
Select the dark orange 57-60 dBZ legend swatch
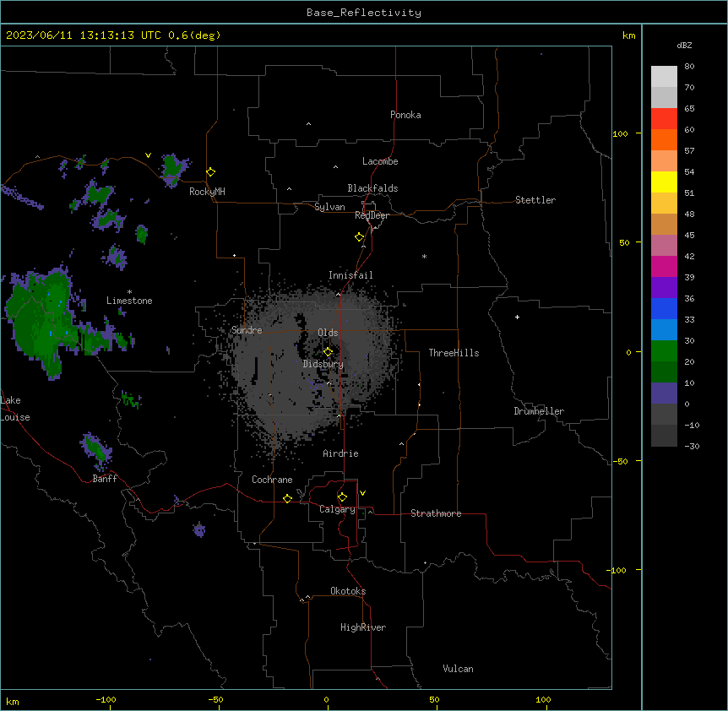coord(664,139)
